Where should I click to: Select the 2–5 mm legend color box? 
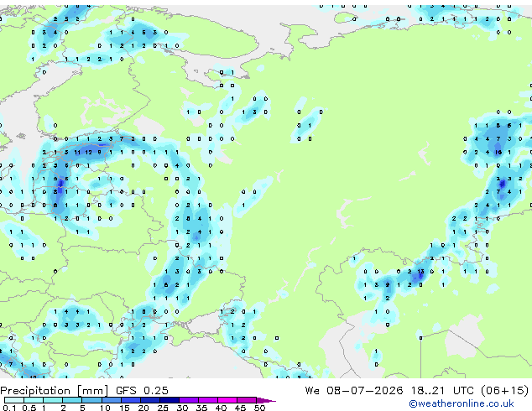tap(72, 400)
